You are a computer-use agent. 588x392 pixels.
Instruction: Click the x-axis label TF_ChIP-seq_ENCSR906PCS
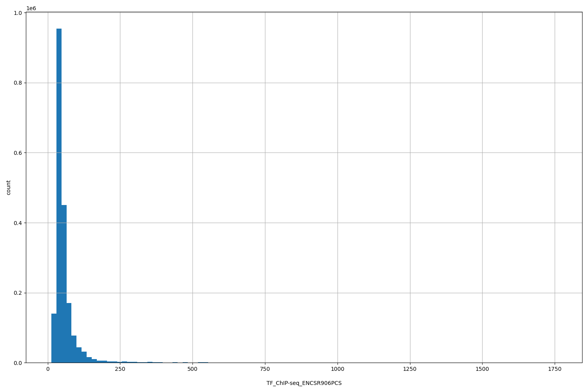coord(305,382)
